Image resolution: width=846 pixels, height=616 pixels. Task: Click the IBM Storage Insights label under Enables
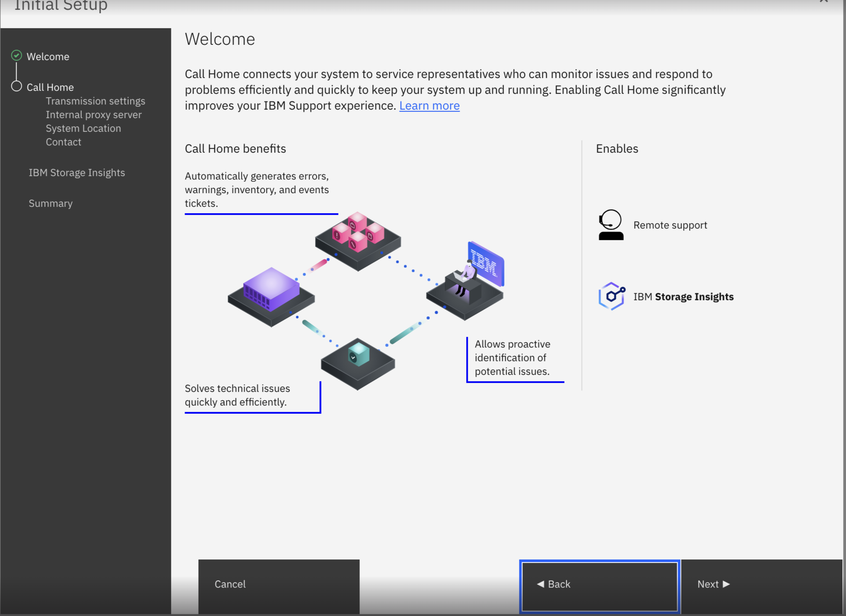click(683, 297)
